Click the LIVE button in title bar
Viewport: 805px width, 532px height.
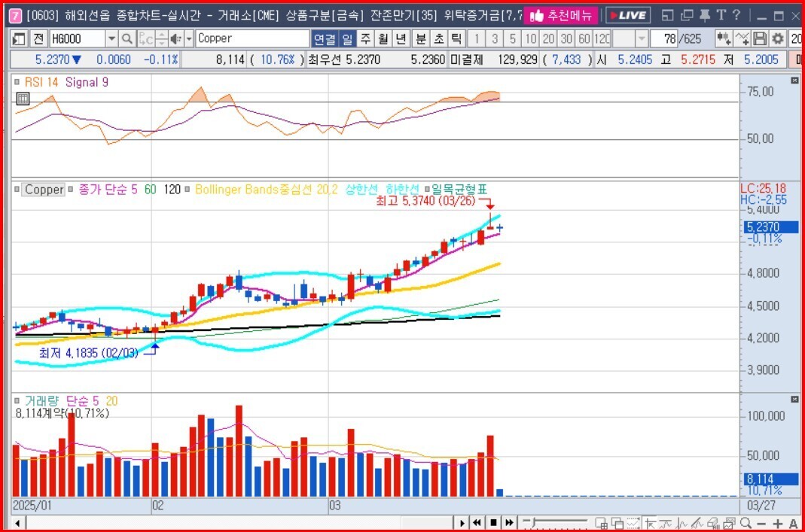[x=627, y=15]
